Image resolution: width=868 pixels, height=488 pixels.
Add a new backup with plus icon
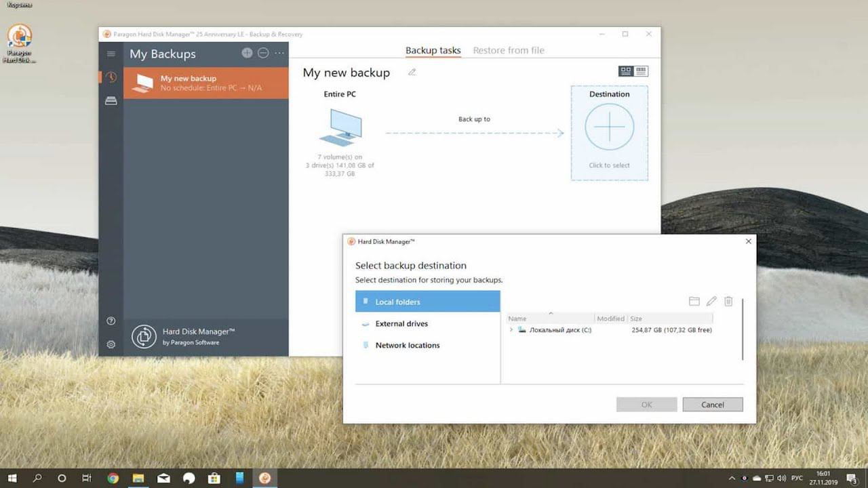[x=247, y=53]
